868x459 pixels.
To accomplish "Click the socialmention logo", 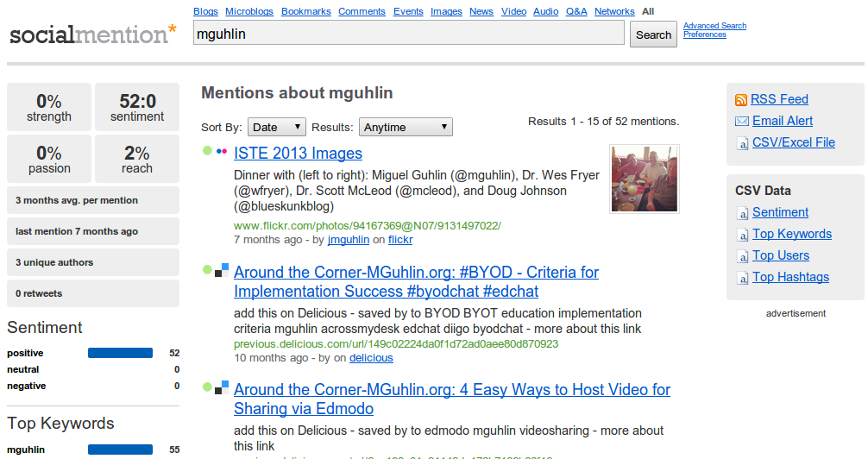I will click(93, 35).
